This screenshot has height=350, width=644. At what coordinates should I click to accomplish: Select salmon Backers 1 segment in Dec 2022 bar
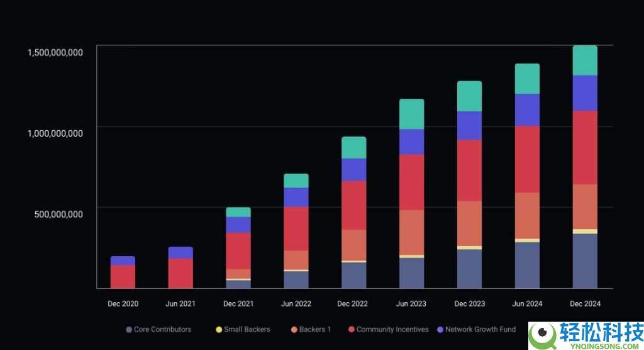click(x=353, y=245)
